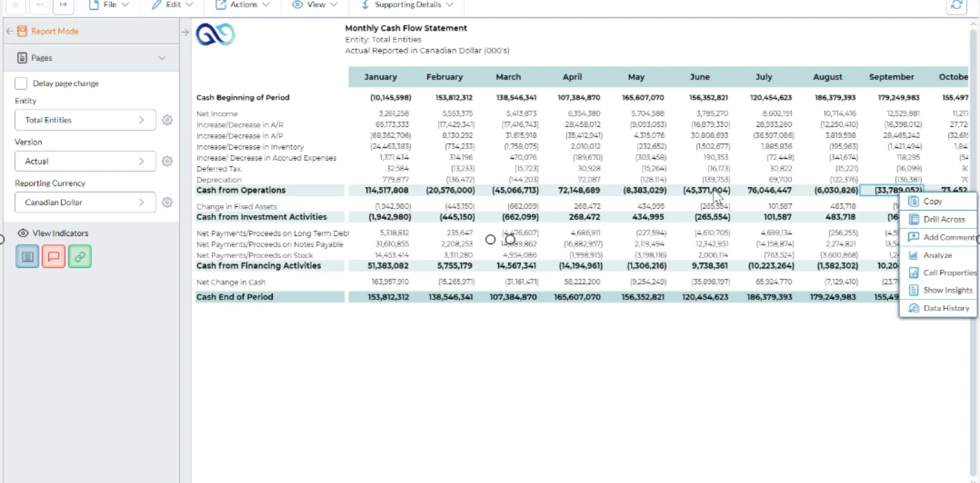Select January Net Income cell 3,261,258

tap(393, 114)
